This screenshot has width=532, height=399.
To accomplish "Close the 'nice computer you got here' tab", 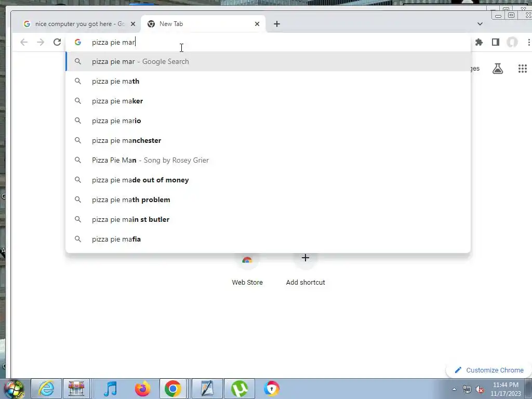I will click(x=133, y=24).
